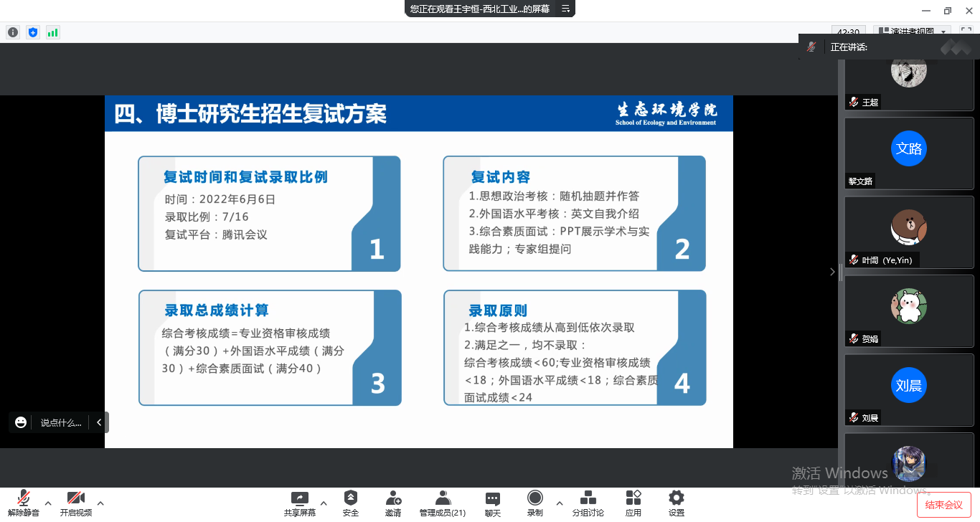Turn on camera with 开启视频
Viewport: 980px width, 522px height.
tap(75, 502)
